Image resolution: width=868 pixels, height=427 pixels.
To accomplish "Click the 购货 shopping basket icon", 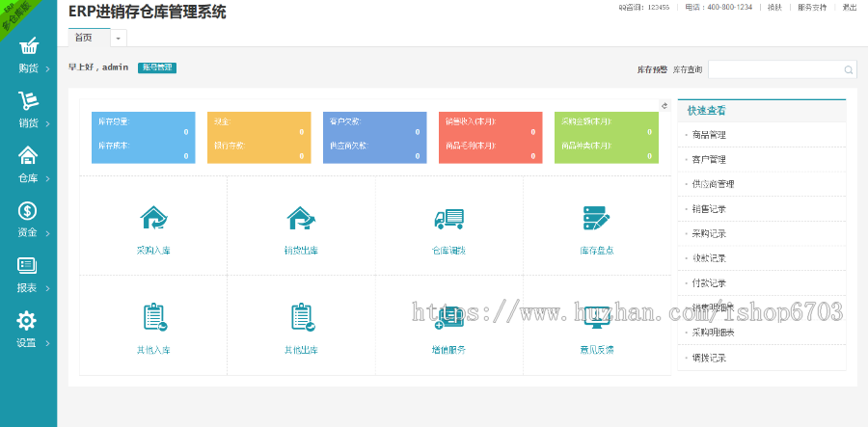I will click(x=28, y=46).
